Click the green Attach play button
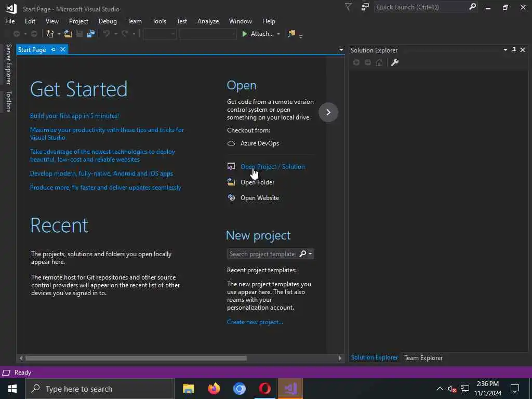The image size is (532, 399). [x=244, y=34]
